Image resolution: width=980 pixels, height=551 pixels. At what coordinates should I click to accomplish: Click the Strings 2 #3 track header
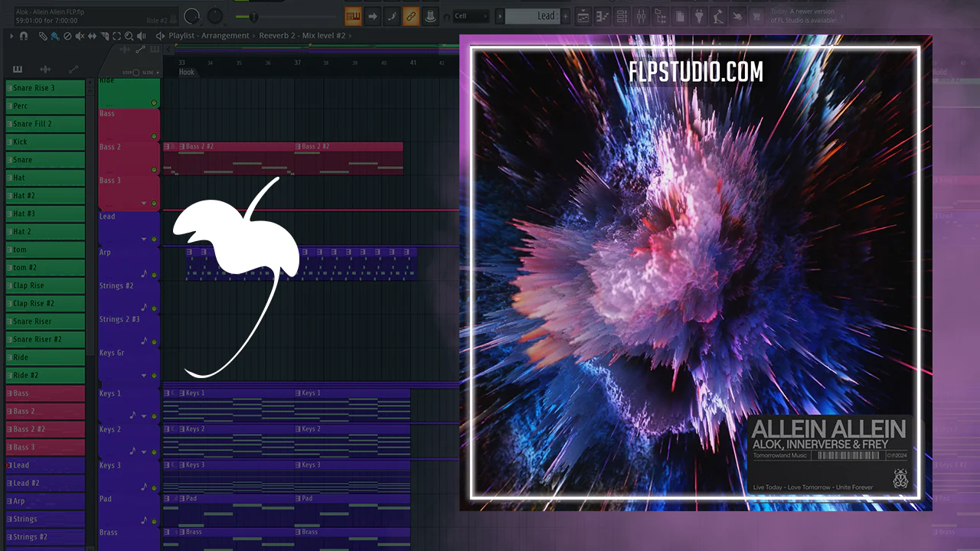pyautogui.click(x=129, y=329)
